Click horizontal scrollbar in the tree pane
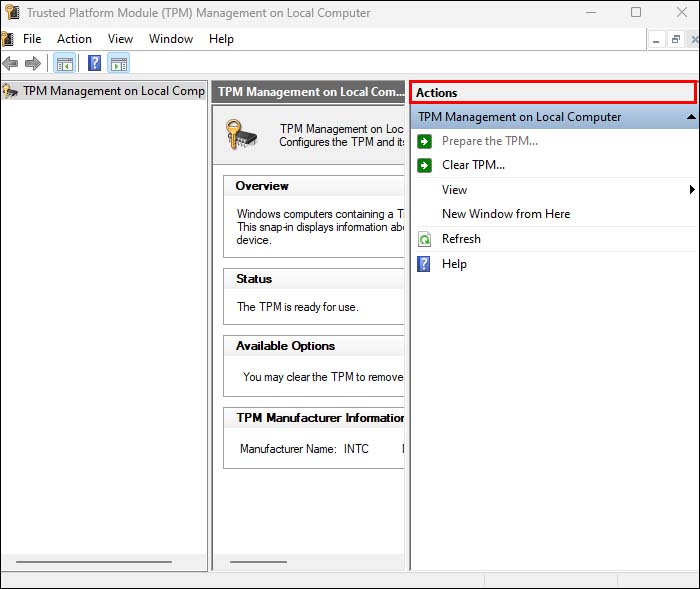This screenshot has height=589, width=700. pyautogui.click(x=94, y=562)
